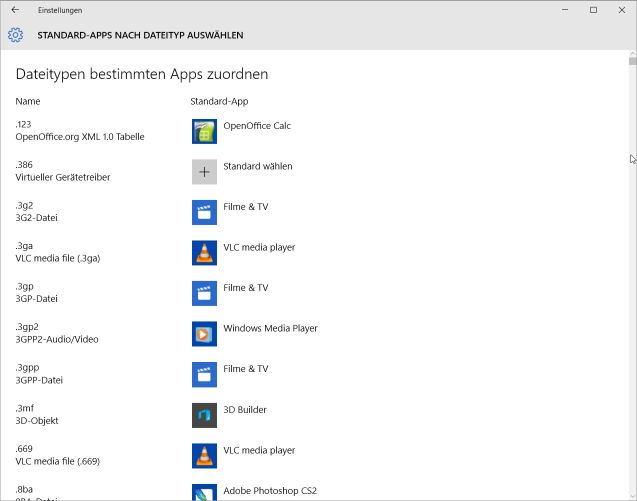Click the 'Dateitypen bestimmten Apps zuordnen' heading
This screenshot has height=501, width=637.
142,74
